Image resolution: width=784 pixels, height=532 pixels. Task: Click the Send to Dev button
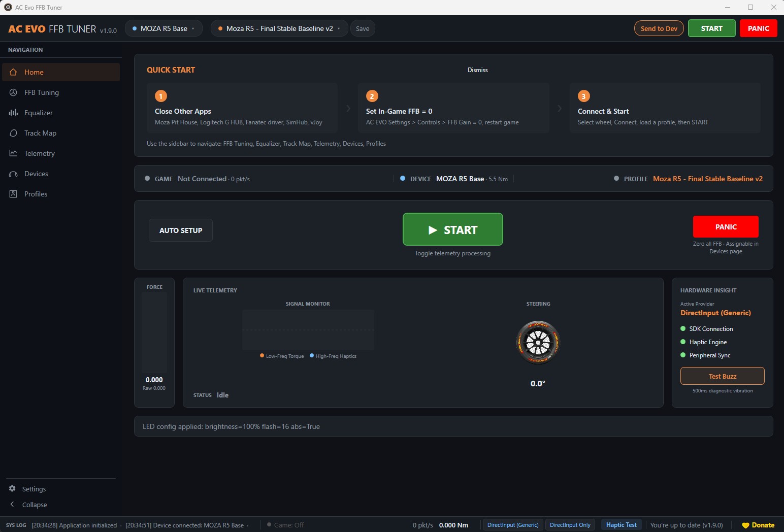pos(659,28)
